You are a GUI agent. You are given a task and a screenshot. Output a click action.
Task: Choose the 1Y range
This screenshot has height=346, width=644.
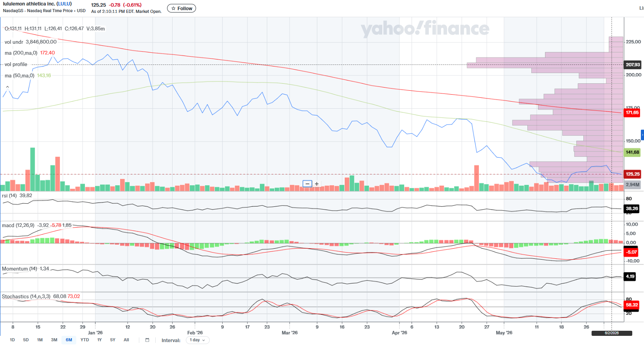click(x=99, y=340)
